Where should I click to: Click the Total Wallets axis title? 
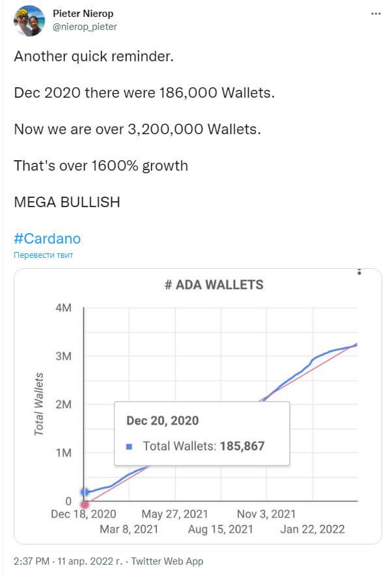tap(39, 404)
